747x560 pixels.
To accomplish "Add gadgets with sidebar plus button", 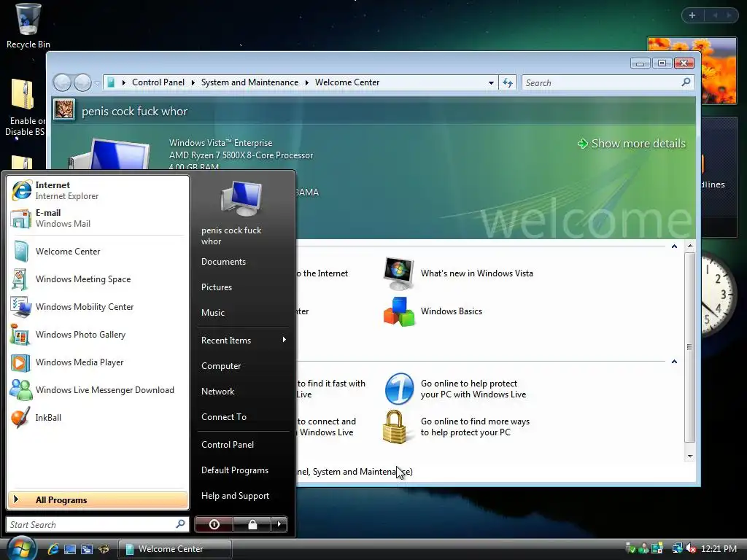I will click(692, 15).
